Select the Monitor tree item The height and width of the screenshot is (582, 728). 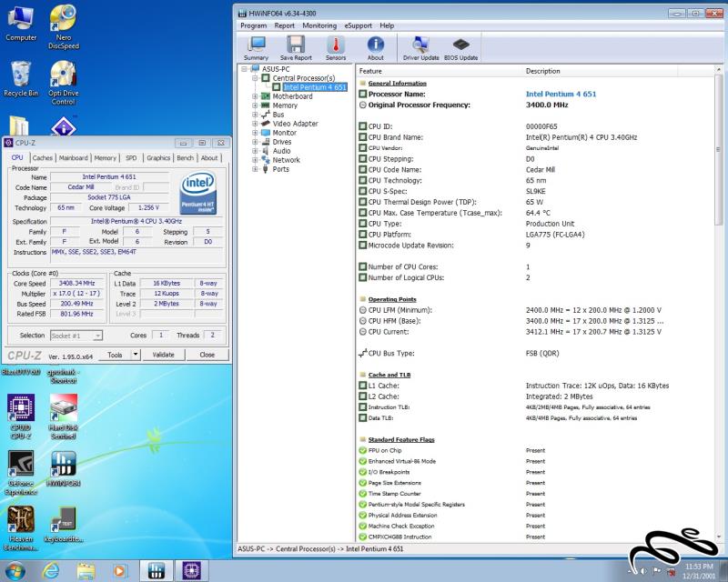284,133
